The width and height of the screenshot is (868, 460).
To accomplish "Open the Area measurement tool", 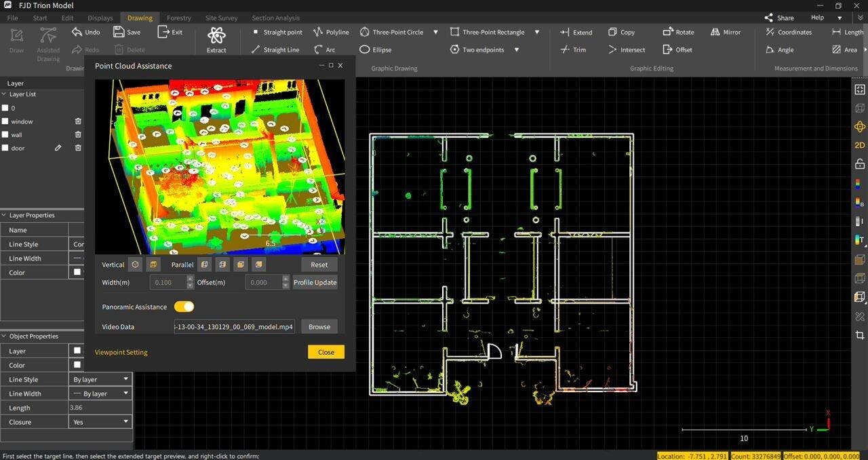I will coord(845,50).
